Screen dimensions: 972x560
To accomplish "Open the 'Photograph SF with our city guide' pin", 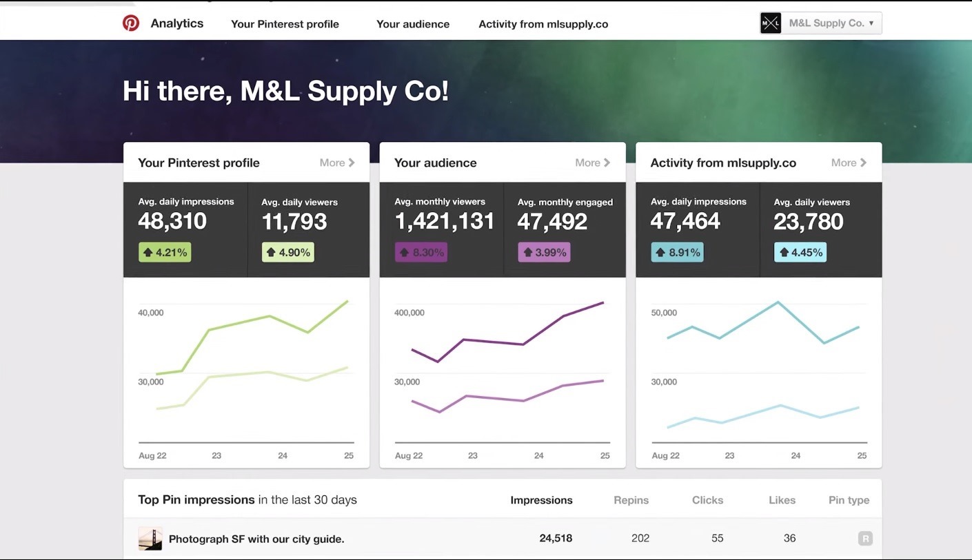I will coord(256,539).
